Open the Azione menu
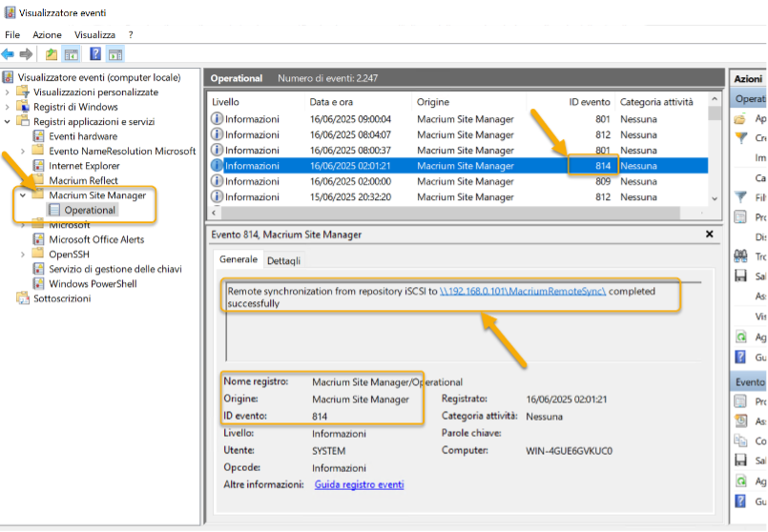The width and height of the screenshot is (768, 532). click(x=47, y=34)
